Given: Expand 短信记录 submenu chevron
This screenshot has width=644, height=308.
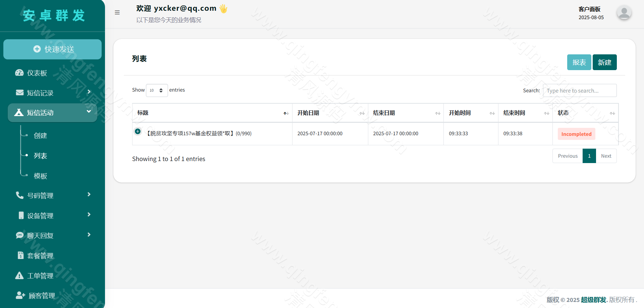Looking at the screenshot, I should click(89, 92).
